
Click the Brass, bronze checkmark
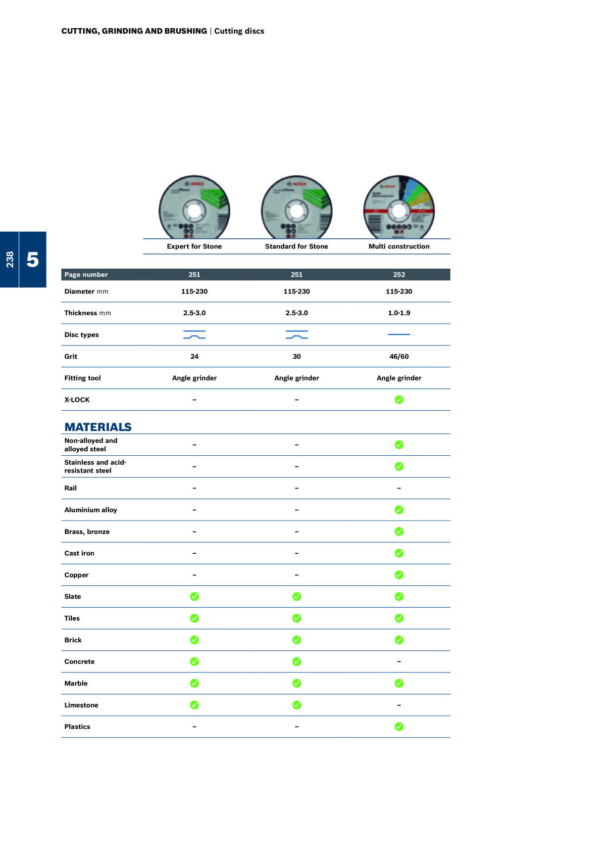coord(399,531)
